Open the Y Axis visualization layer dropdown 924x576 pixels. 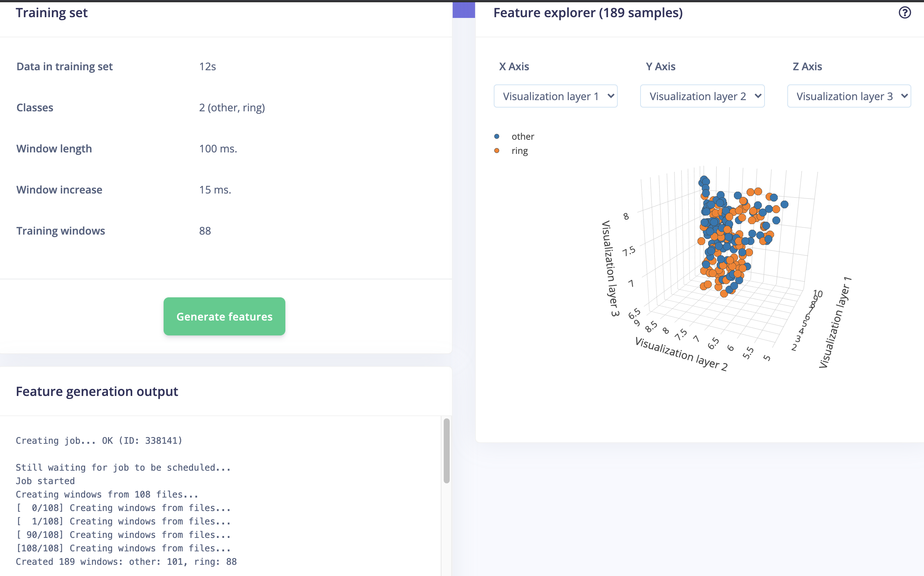[x=702, y=96]
